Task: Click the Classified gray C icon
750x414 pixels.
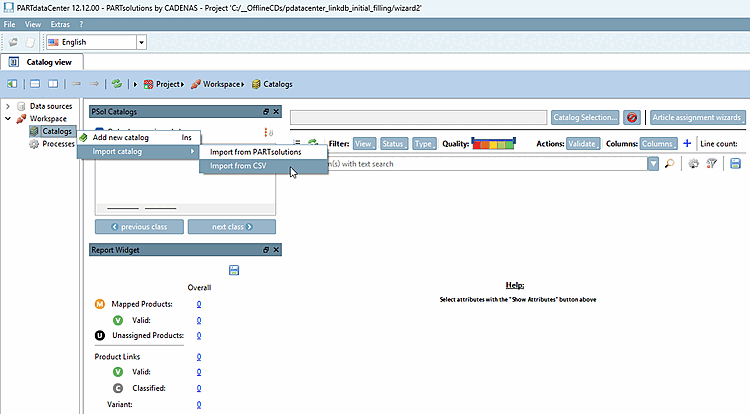Action: click(118, 388)
